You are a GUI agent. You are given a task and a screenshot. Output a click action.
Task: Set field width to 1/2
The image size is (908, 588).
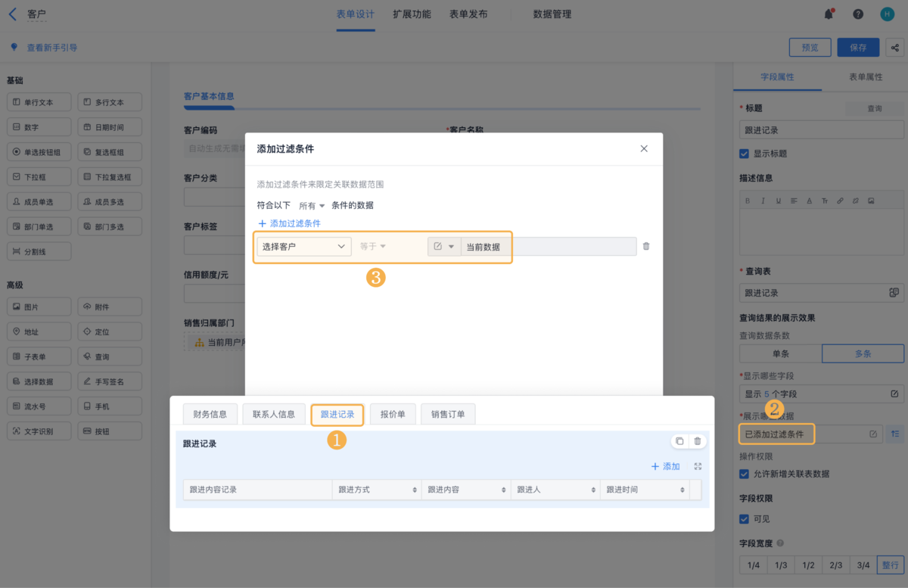(x=808, y=565)
